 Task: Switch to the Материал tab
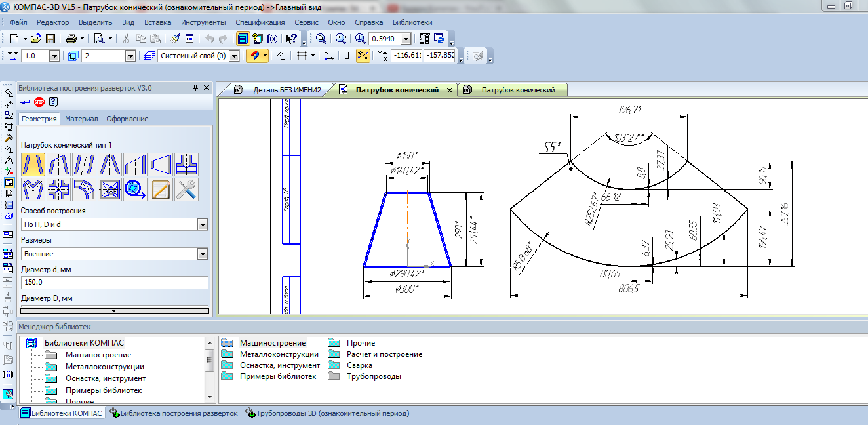coord(81,119)
